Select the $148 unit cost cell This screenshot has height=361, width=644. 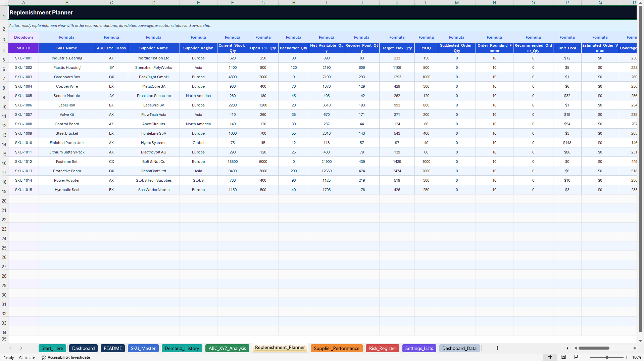[x=567, y=143]
